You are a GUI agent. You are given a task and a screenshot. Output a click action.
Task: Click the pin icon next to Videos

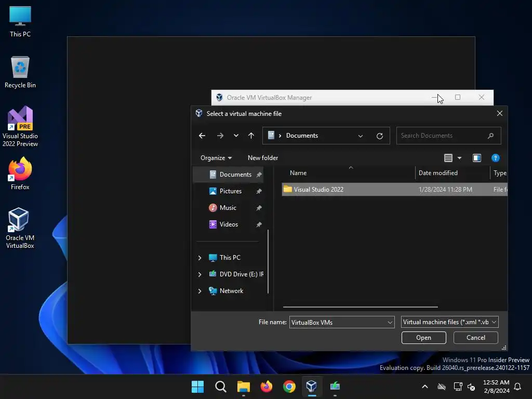[259, 224]
